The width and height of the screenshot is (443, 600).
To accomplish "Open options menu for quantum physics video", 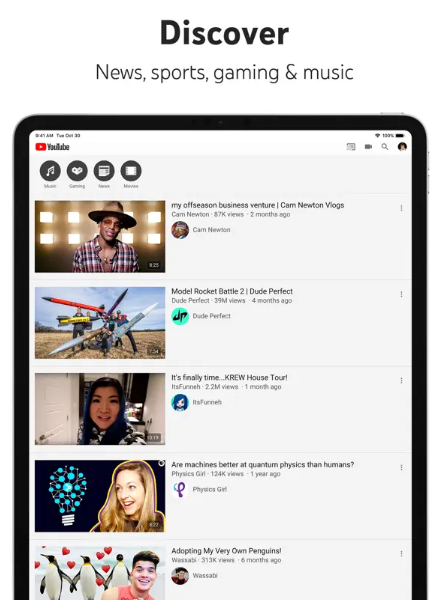I will (401, 468).
